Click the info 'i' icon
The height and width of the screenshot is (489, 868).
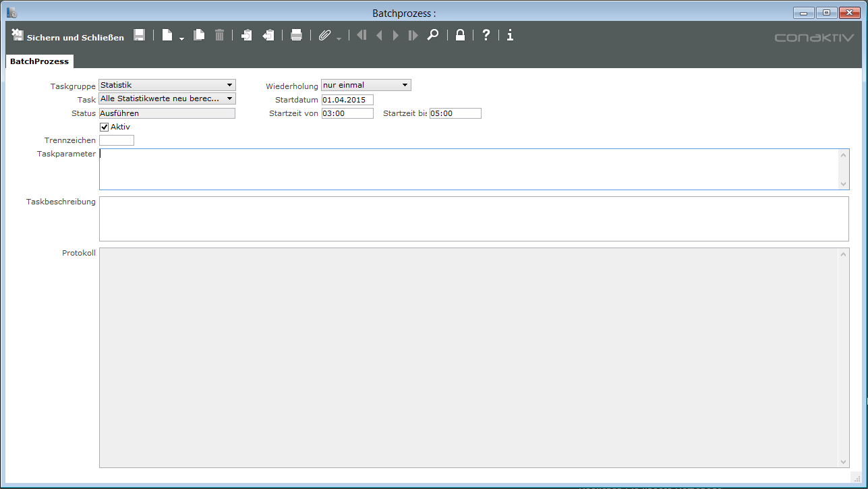click(x=510, y=36)
